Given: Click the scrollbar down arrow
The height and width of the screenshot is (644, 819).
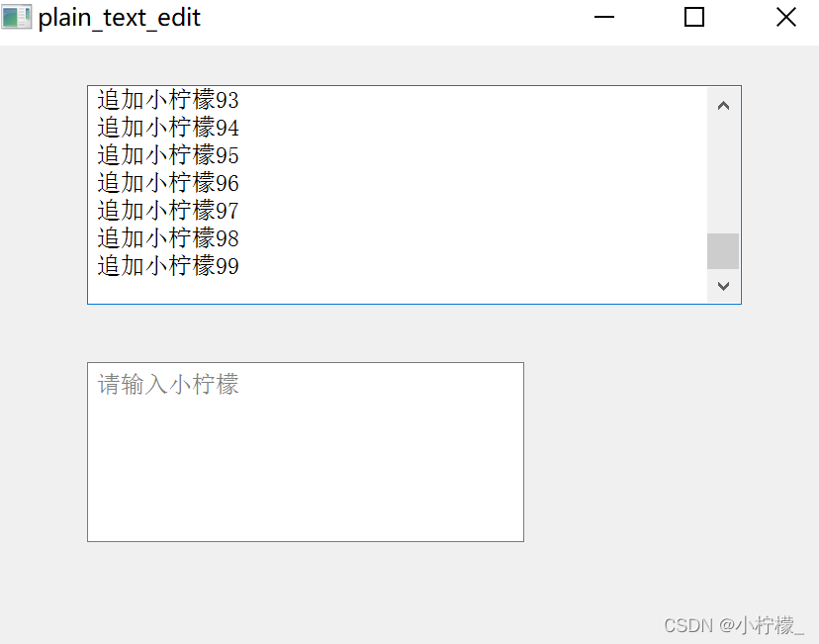Looking at the screenshot, I should [723, 286].
